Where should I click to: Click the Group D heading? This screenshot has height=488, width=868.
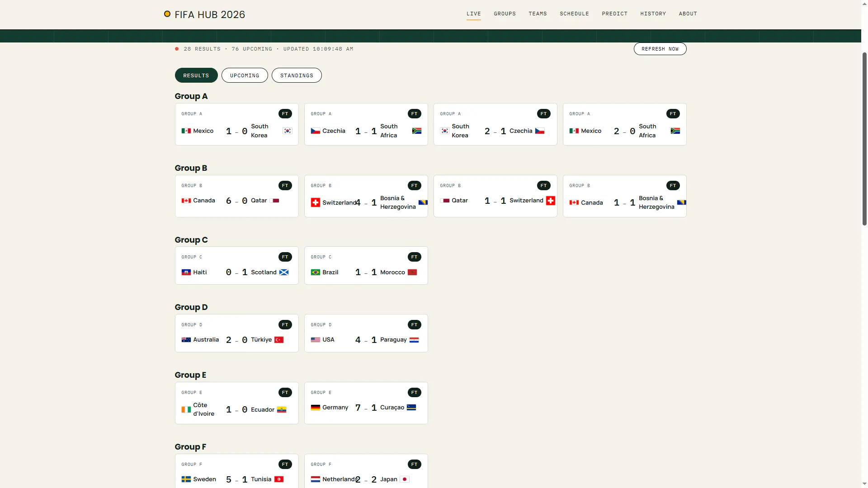tap(191, 307)
